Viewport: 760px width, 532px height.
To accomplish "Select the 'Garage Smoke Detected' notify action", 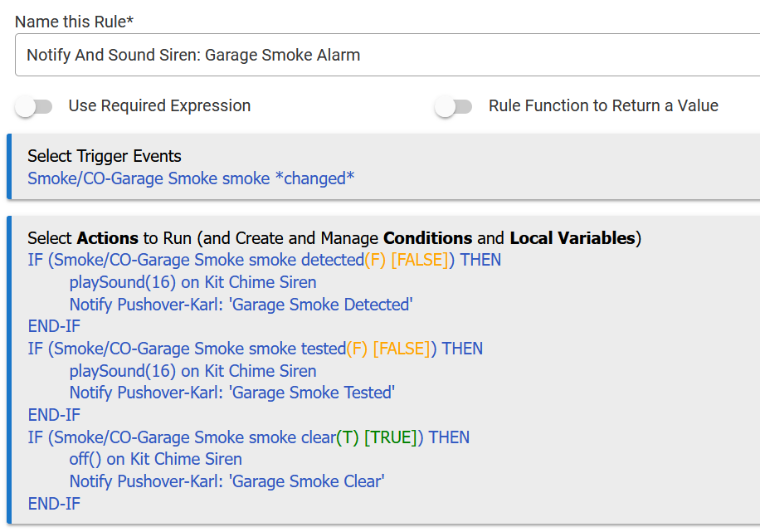I will coord(241,305).
